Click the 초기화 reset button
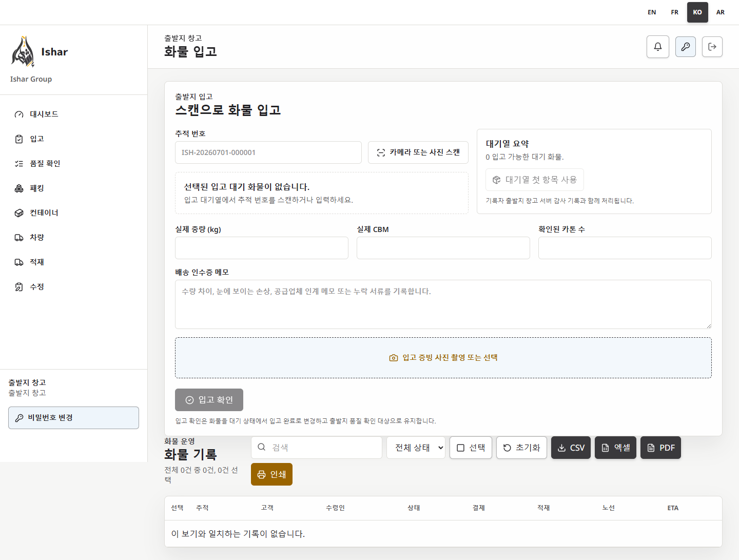The width and height of the screenshot is (739, 560). (521, 448)
